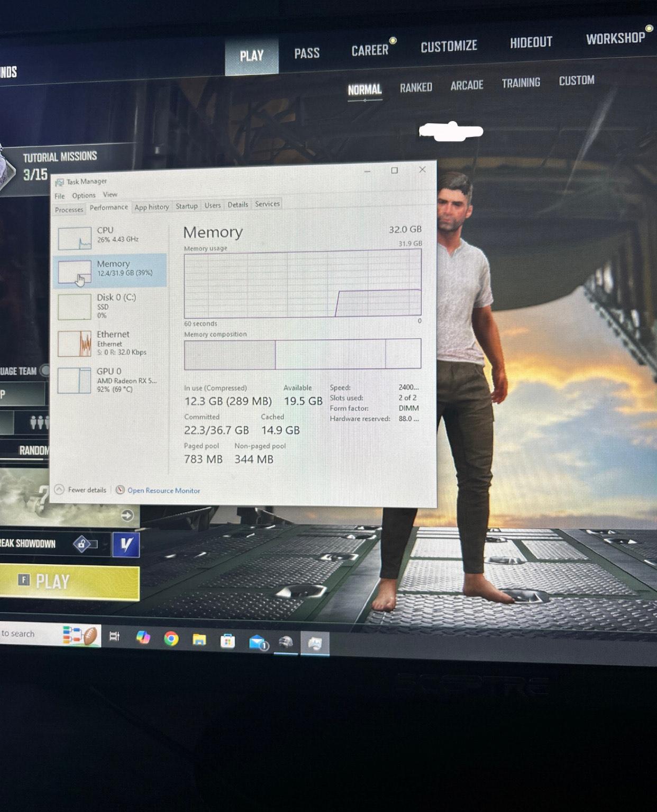Open Task View from taskbar

[x=114, y=636]
